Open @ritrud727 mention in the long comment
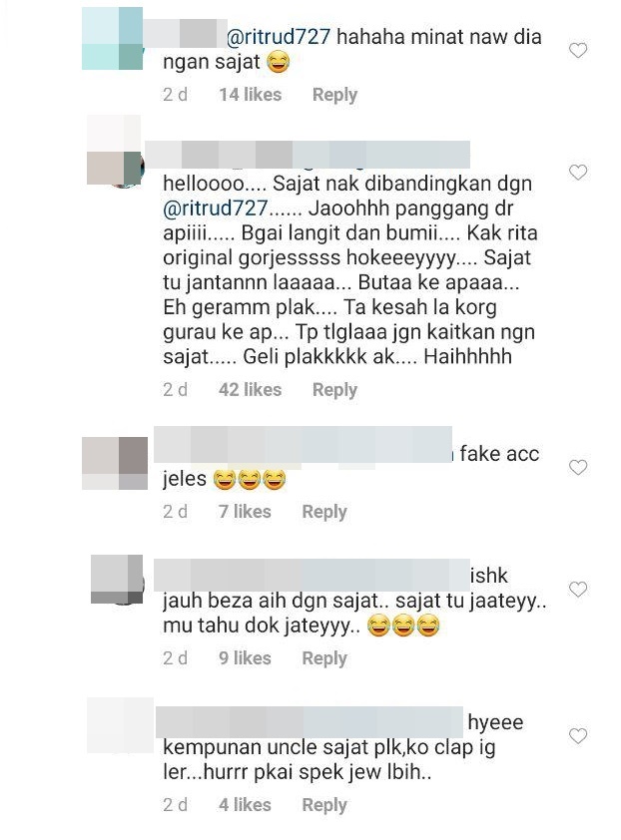Viewport: 621px width, 840px height. coord(216,208)
